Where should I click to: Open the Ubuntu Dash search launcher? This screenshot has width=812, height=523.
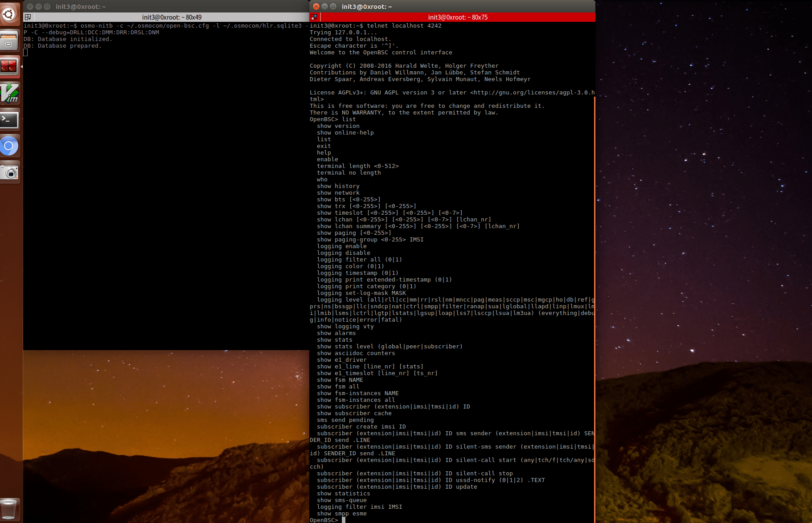pyautogui.click(x=9, y=14)
